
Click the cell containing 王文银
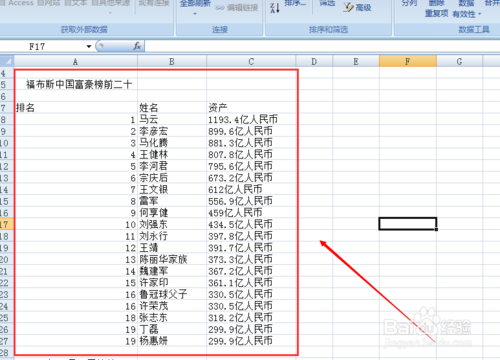pyautogui.click(x=172, y=189)
